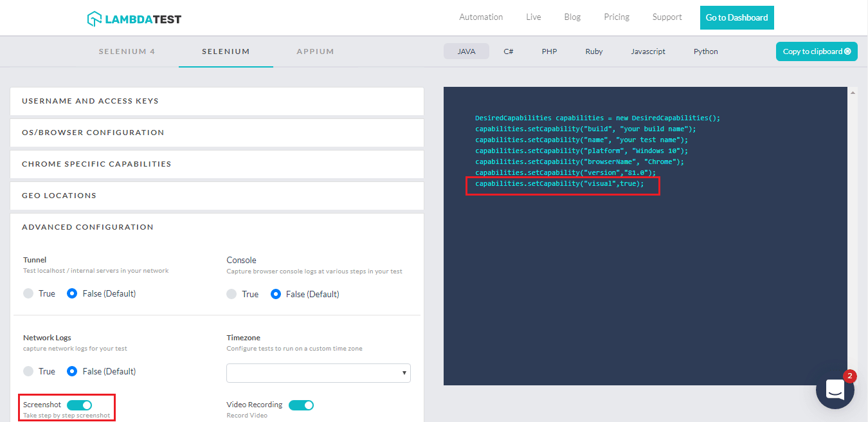Select Python as the code language

coord(705,51)
